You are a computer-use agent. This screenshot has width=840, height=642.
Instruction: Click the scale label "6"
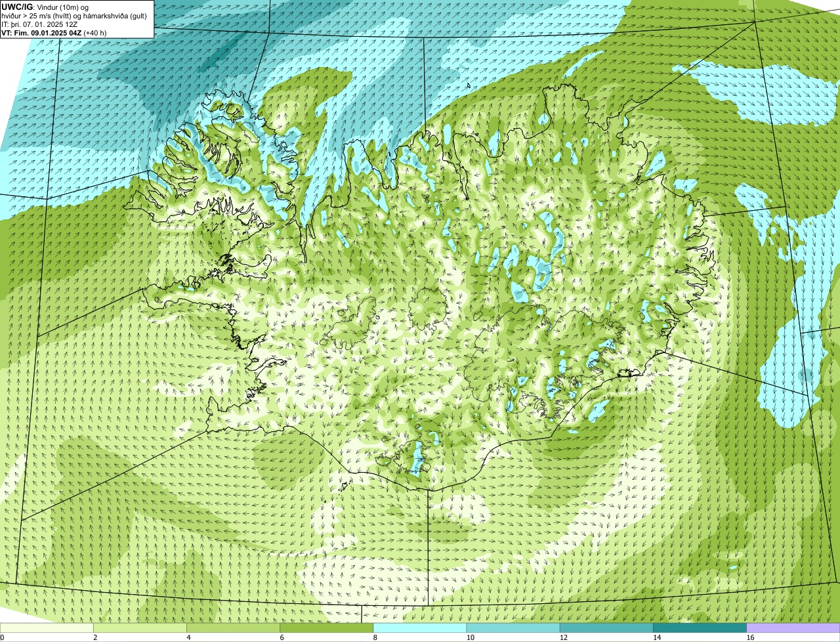click(282, 637)
